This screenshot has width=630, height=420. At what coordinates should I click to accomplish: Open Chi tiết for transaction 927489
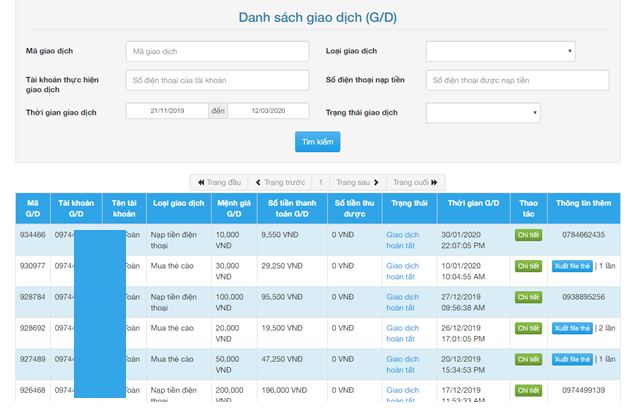[528, 359]
